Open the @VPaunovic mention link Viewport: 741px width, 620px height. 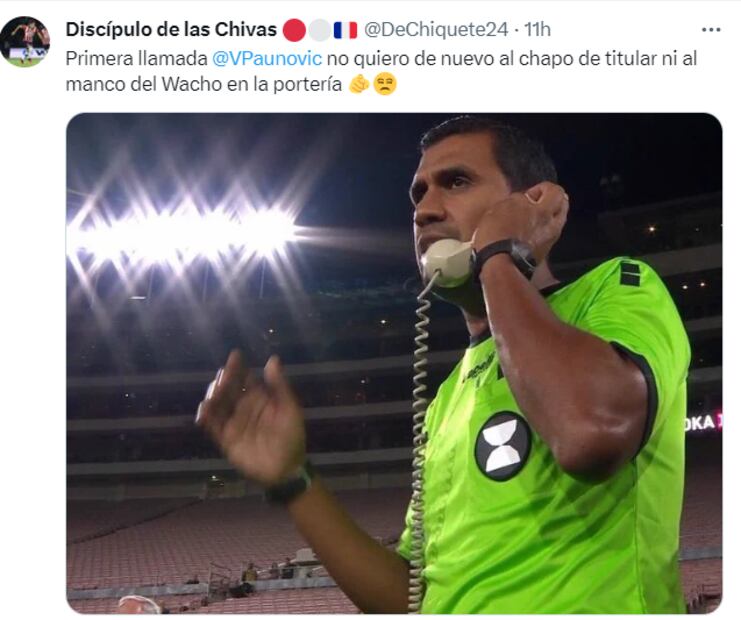[267, 59]
